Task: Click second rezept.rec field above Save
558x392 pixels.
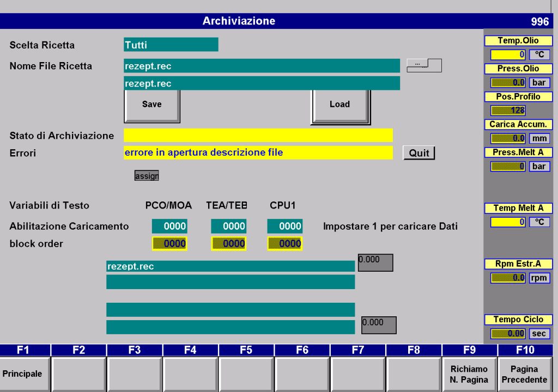Action: coord(262,83)
